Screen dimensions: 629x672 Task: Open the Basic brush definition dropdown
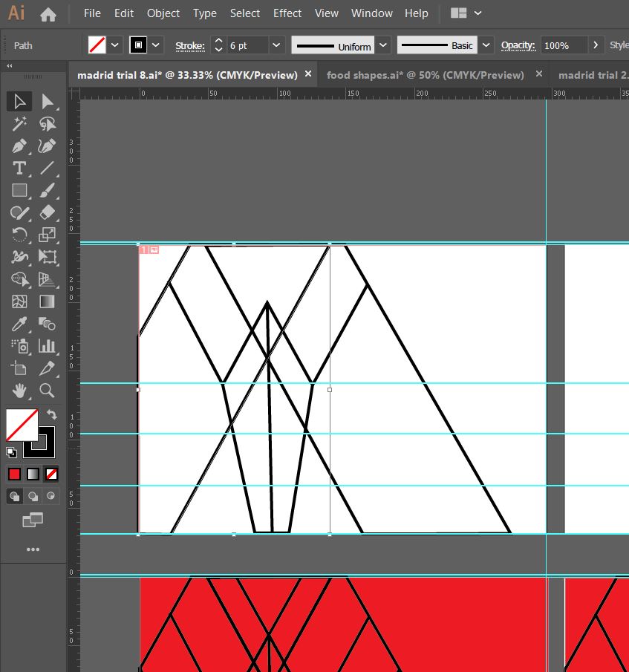coord(486,45)
